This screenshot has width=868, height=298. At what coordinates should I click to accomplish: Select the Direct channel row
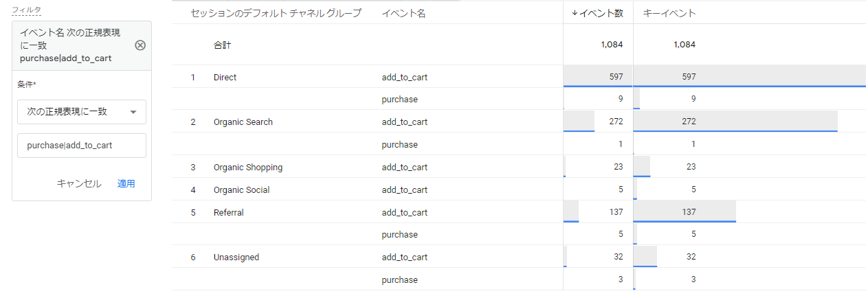pyautogui.click(x=225, y=78)
